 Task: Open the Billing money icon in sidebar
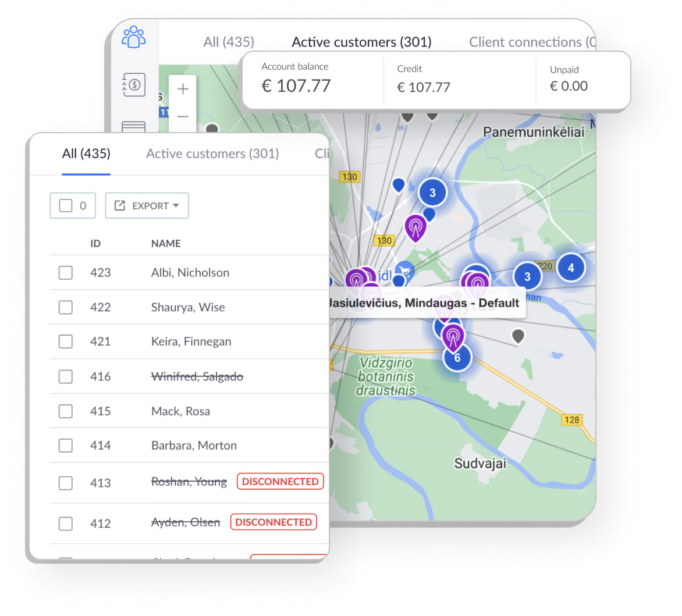134,85
